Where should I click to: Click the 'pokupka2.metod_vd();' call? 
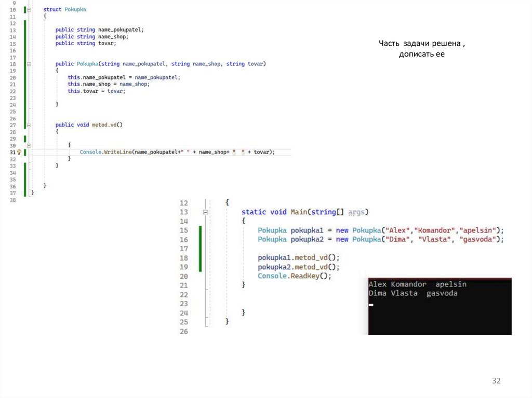coord(299,267)
